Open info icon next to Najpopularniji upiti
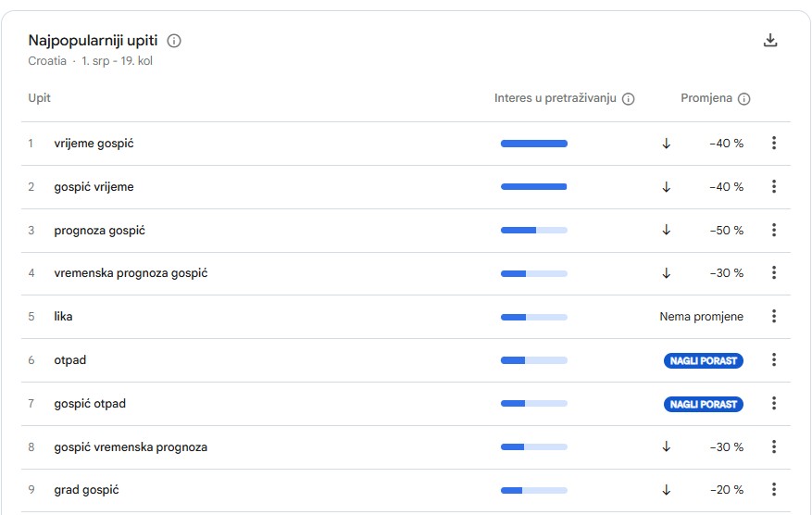 [174, 41]
